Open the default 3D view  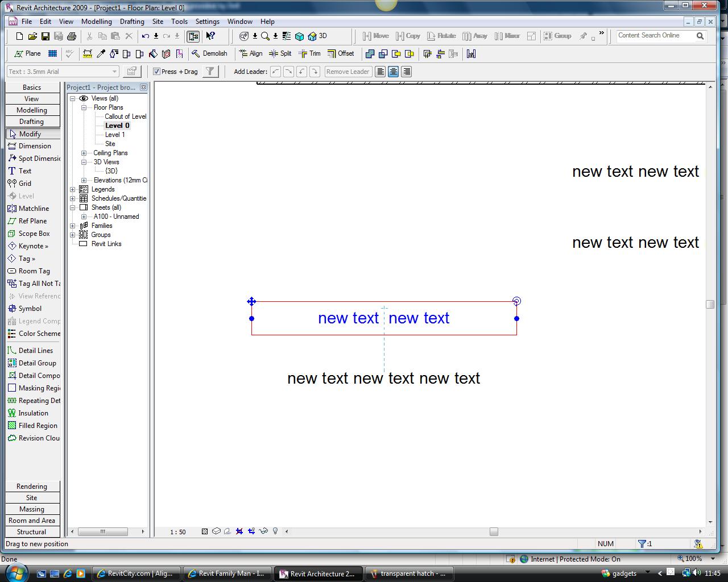pyautogui.click(x=317, y=36)
